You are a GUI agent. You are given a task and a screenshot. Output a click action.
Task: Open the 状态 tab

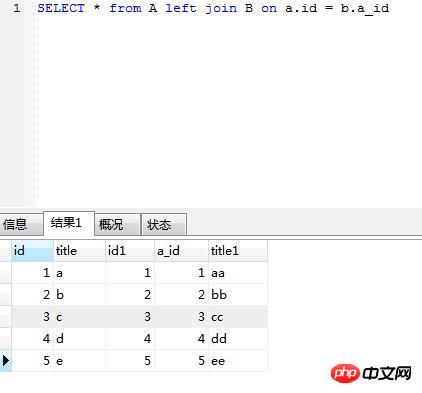[x=164, y=224]
